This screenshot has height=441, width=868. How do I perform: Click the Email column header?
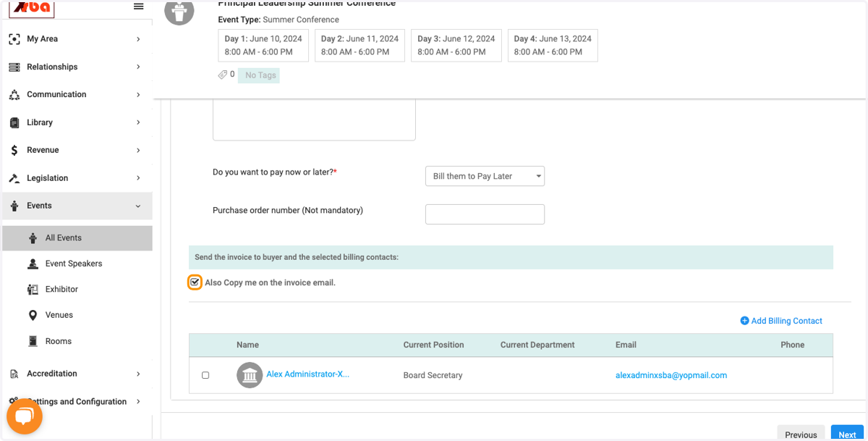(x=626, y=345)
